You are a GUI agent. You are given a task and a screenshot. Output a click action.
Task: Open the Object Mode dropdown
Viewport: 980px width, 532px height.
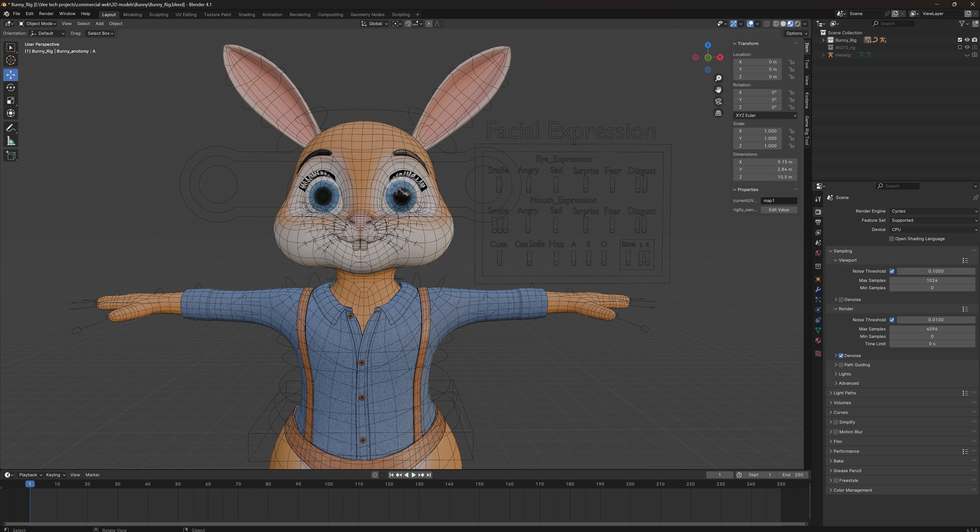37,23
